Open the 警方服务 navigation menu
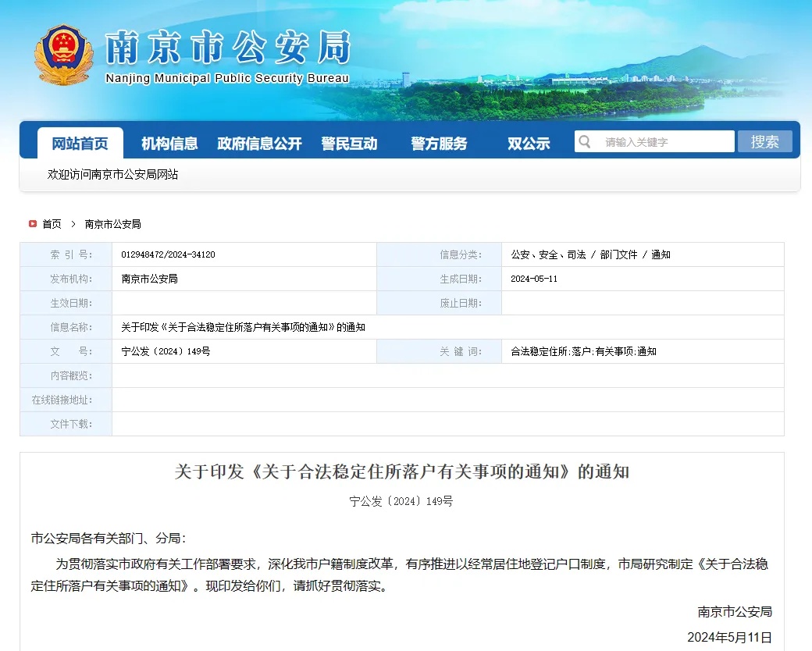 point(437,143)
